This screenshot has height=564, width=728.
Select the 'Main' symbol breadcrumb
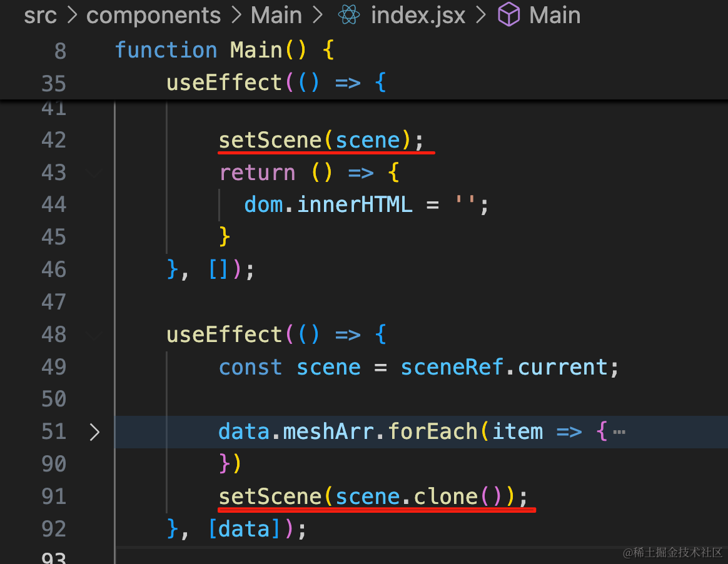tap(555, 16)
